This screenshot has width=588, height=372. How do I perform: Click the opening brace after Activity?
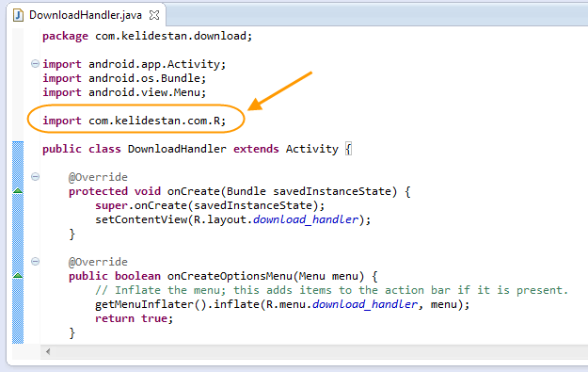tap(348, 149)
